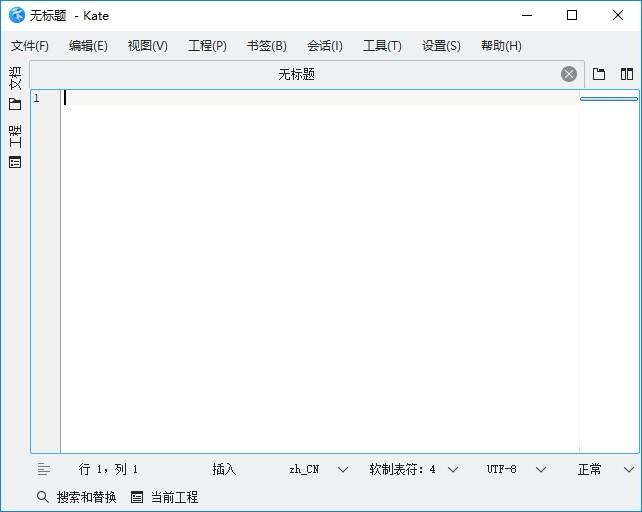Viewport: 642px width, 512px height.
Task: Show the 工程 side panel
Action: coord(15,146)
